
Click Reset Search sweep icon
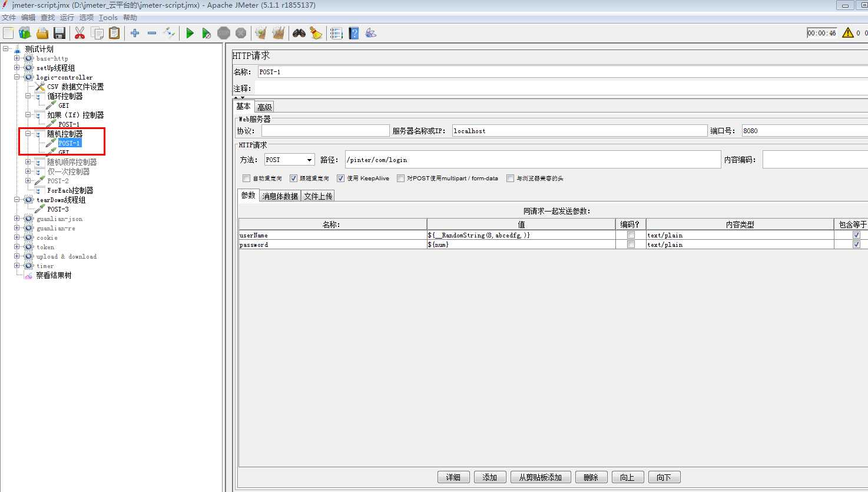(x=316, y=33)
